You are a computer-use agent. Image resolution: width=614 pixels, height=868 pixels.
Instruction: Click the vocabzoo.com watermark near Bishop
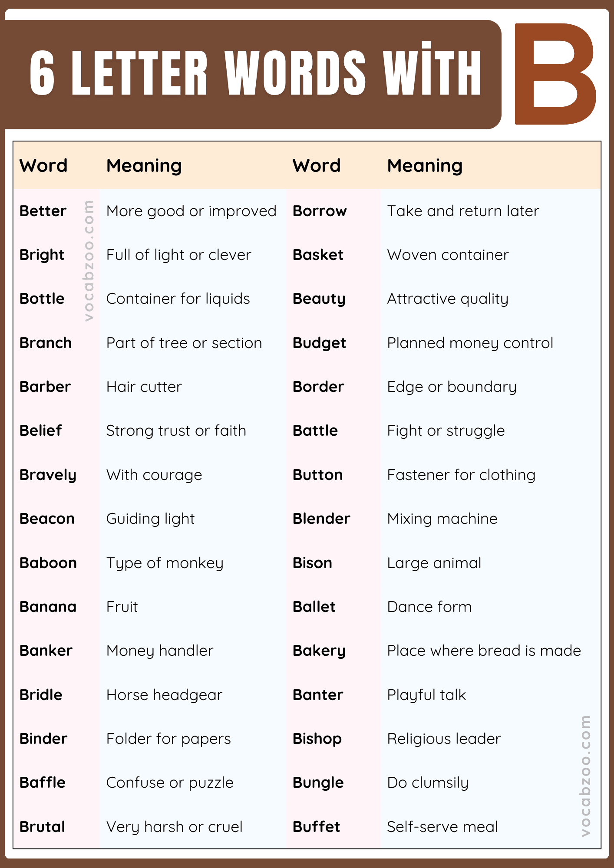click(585, 776)
